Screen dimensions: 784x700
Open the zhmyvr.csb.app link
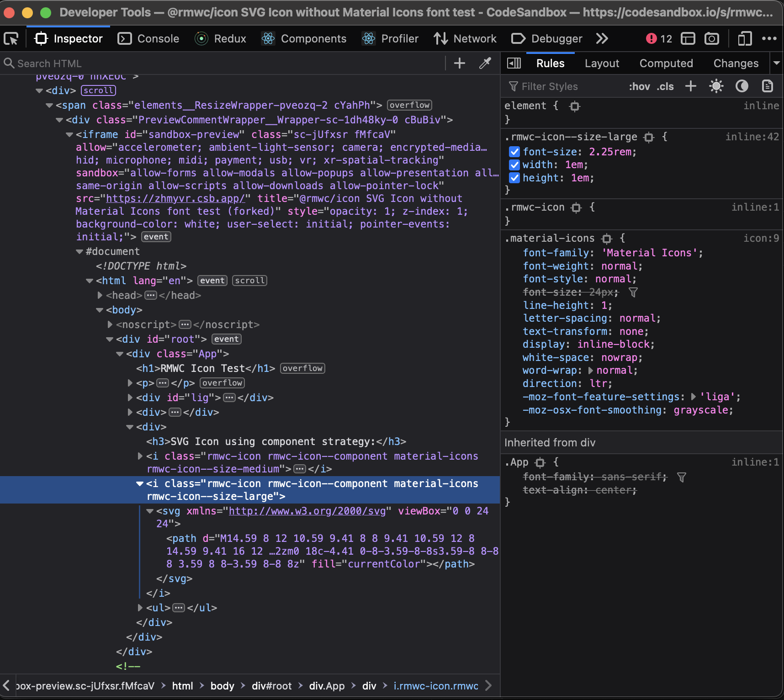click(176, 198)
